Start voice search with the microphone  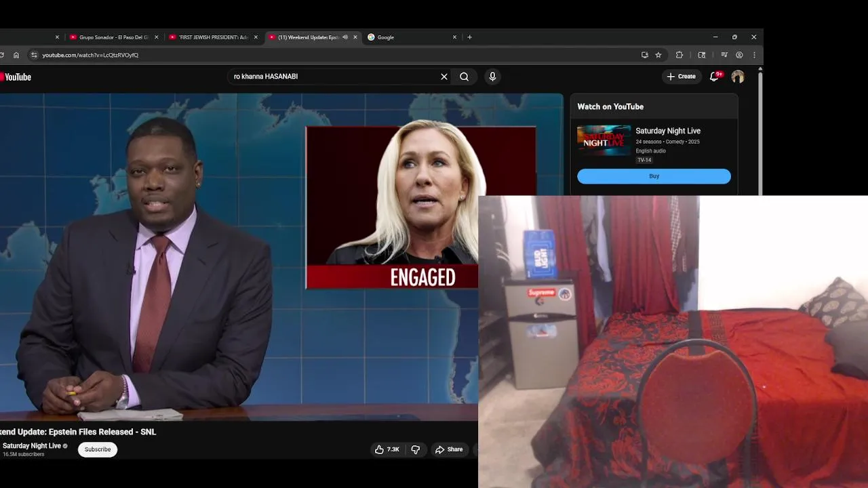pyautogui.click(x=492, y=77)
